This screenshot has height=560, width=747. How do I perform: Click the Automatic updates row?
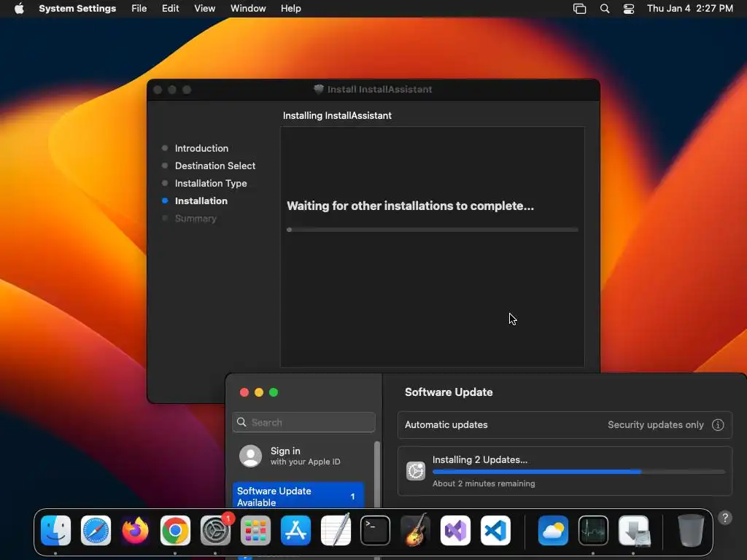565,425
